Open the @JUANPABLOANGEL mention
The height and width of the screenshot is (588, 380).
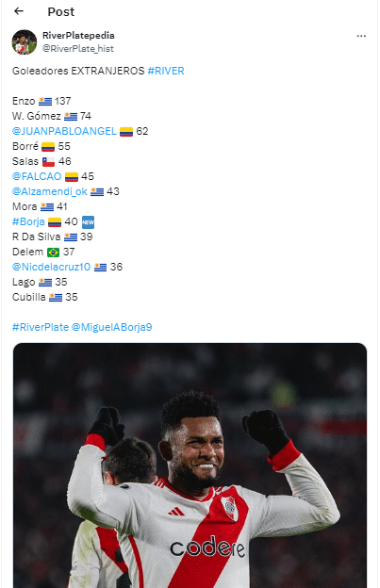pyautogui.click(x=64, y=131)
